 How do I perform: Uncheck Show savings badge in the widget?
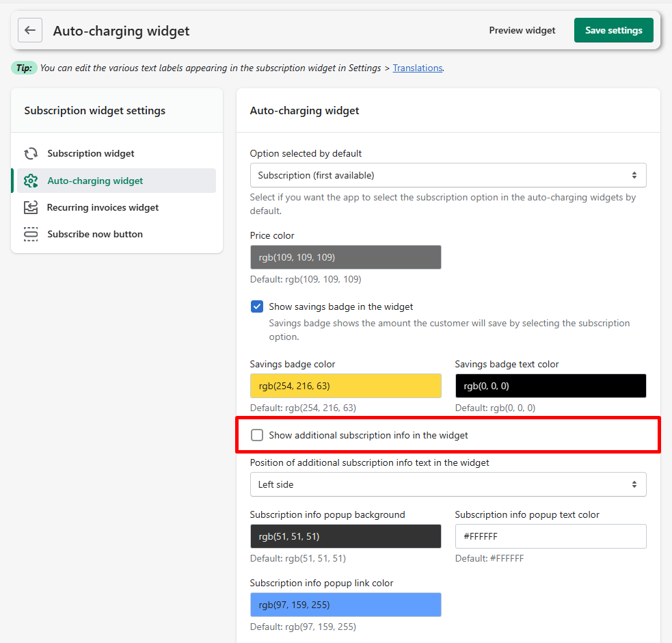click(x=257, y=306)
